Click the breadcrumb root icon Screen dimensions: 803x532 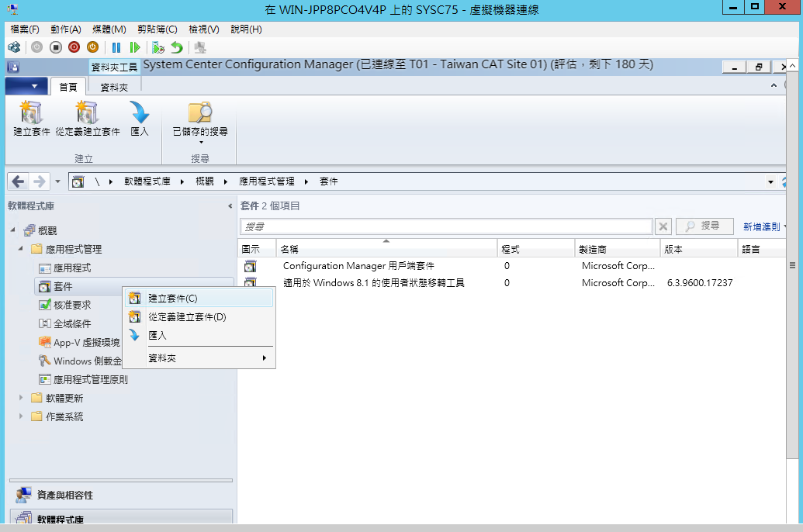pyautogui.click(x=78, y=181)
